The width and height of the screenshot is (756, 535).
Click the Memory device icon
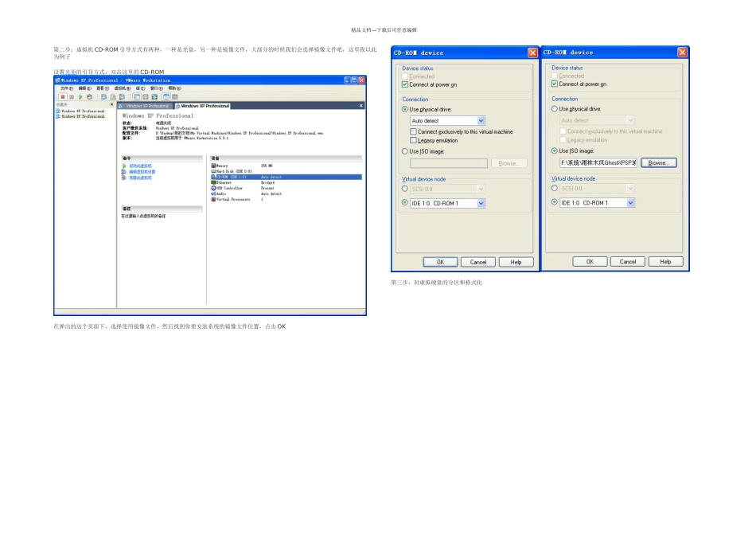(x=213, y=166)
